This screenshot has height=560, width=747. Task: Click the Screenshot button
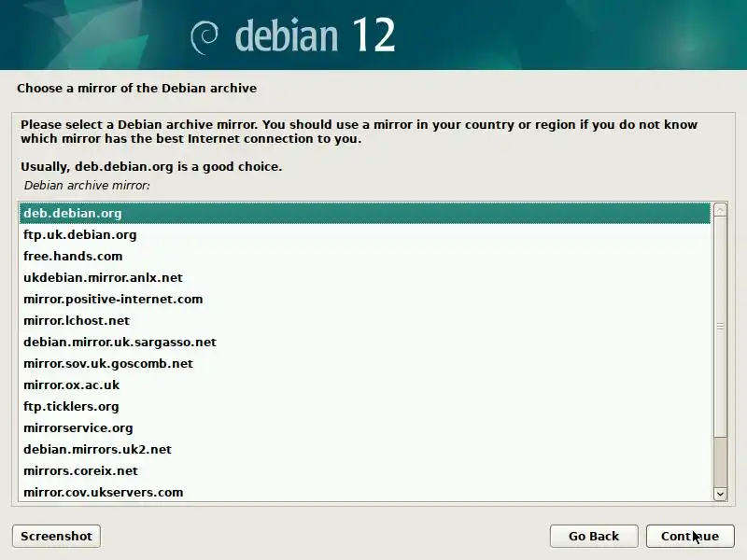56,536
